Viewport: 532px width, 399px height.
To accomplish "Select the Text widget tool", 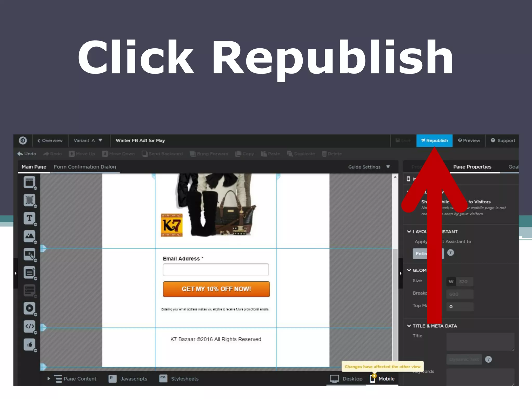I will click(30, 218).
